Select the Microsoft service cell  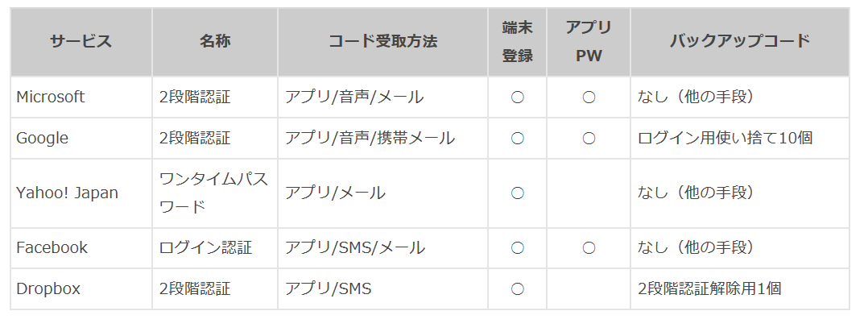click(81, 97)
